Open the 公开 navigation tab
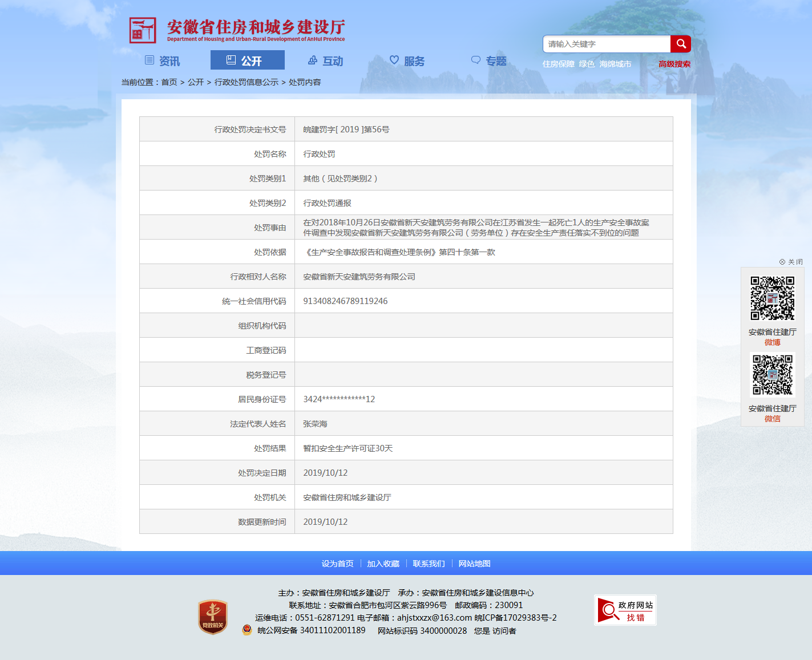 tap(248, 60)
